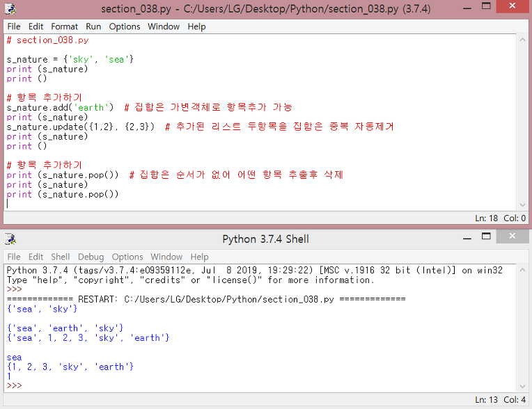Open the Window menu in the editor window
The width and height of the screenshot is (532, 409).
tap(164, 26)
